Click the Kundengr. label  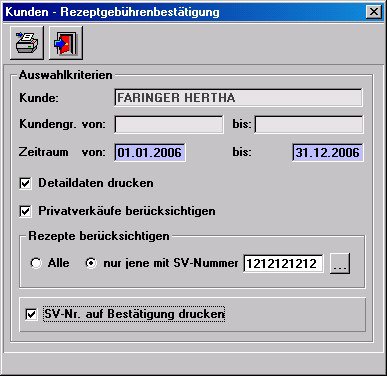tap(48, 124)
